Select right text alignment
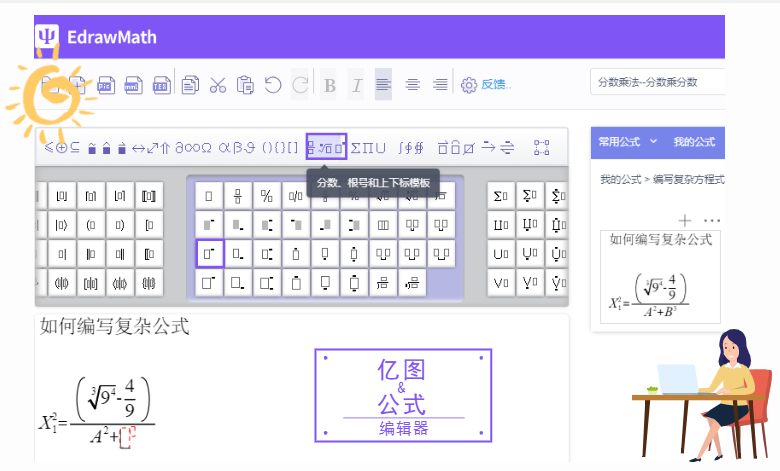 click(440, 85)
